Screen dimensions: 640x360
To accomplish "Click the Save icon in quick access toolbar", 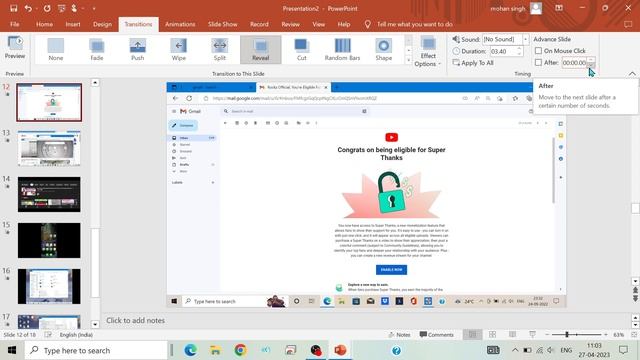I will (x=13, y=8).
